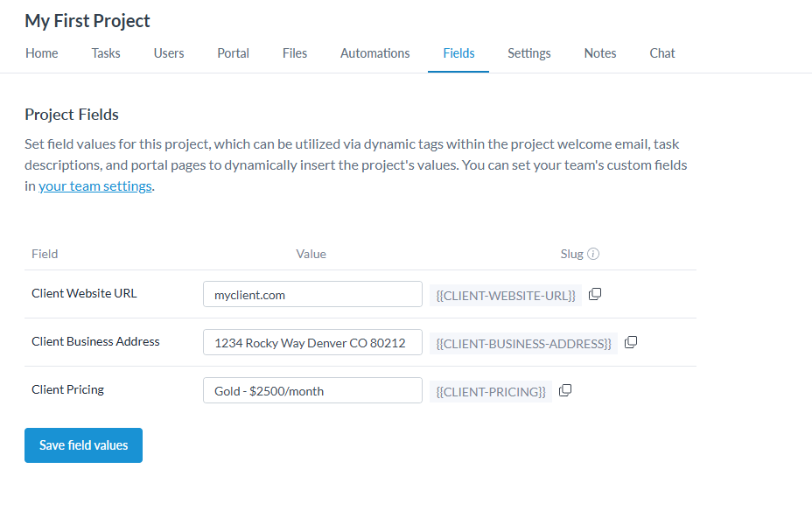Click the Slug info icon
Viewport: 812px width, 511px height.
coord(593,255)
